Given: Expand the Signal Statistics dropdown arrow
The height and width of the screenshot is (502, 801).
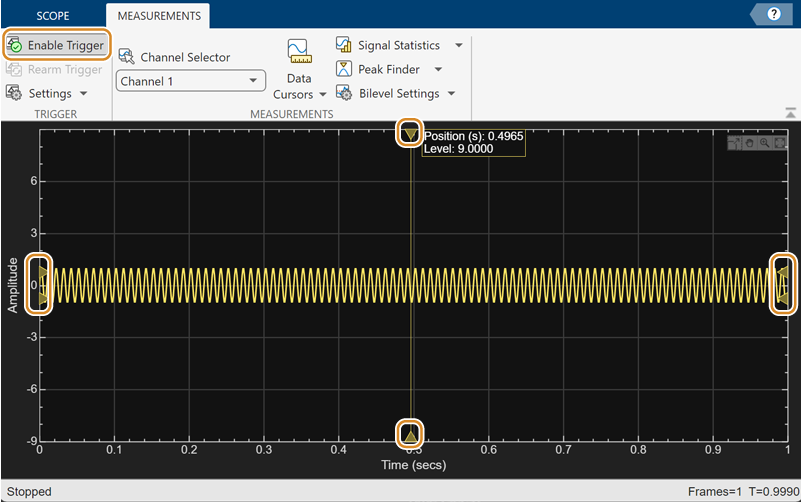Looking at the screenshot, I should 459,45.
